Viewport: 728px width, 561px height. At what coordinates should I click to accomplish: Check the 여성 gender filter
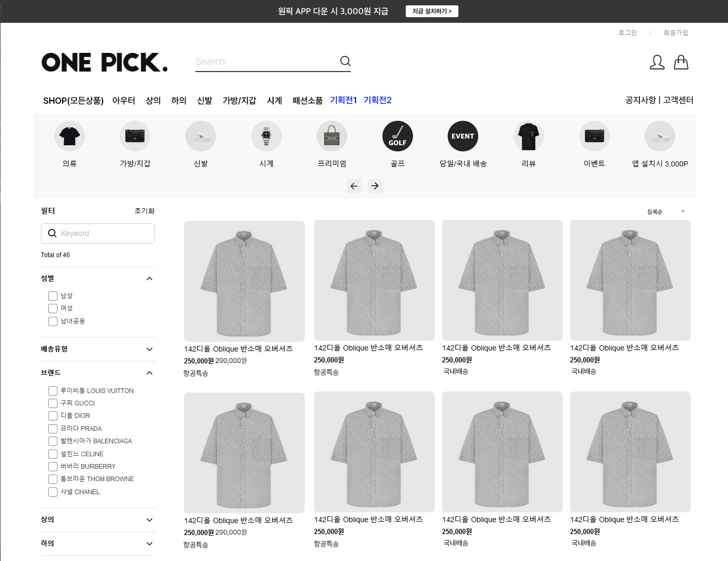pyautogui.click(x=53, y=308)
